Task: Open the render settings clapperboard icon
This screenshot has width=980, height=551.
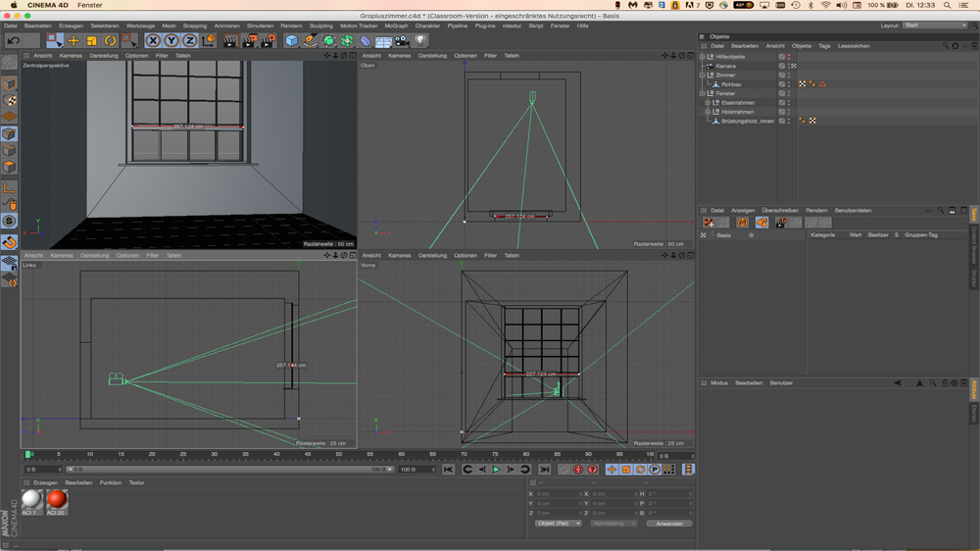Action: click(268, 41)
